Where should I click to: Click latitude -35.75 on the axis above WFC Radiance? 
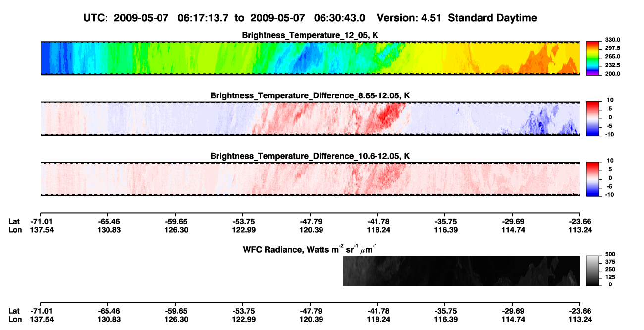445,221
